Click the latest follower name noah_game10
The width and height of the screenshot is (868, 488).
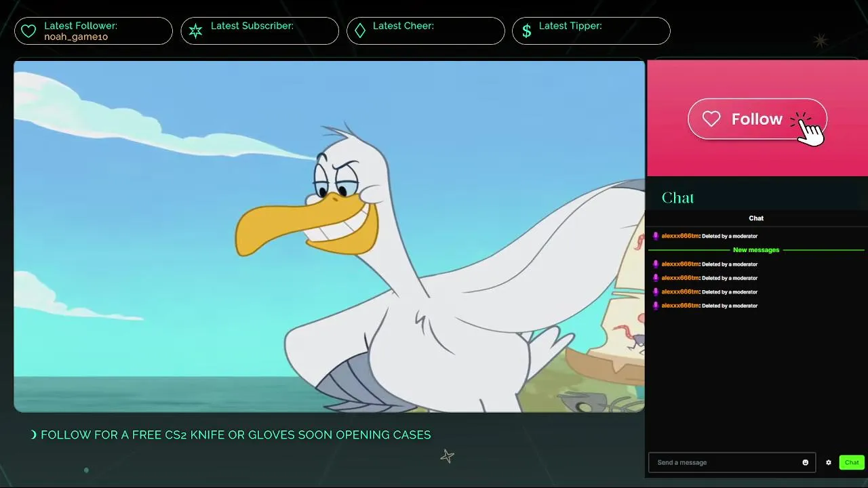point(76,37)
